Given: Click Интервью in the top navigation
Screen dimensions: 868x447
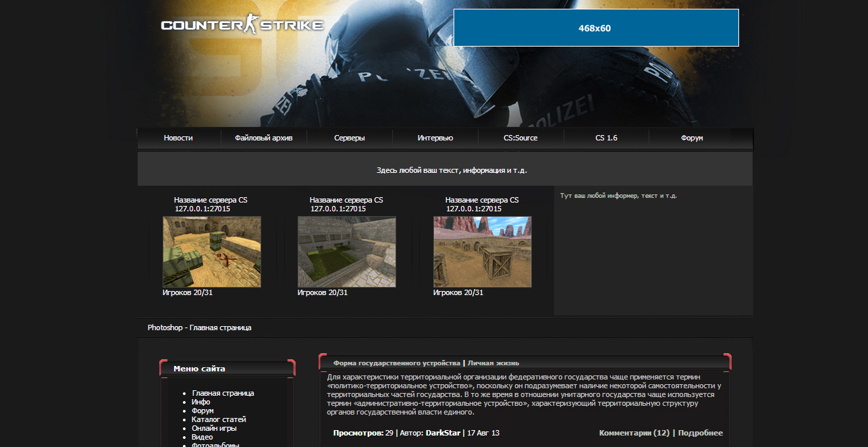Looking at the screenshot, I should [435, 137].
